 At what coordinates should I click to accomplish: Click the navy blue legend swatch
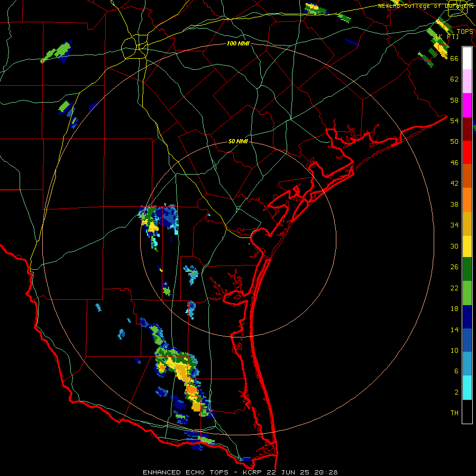point(467,317)
